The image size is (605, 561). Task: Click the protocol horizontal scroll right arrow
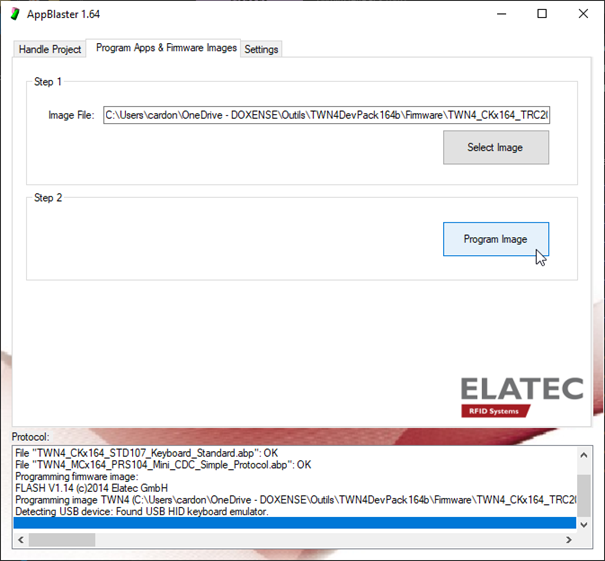pos(569,540)
